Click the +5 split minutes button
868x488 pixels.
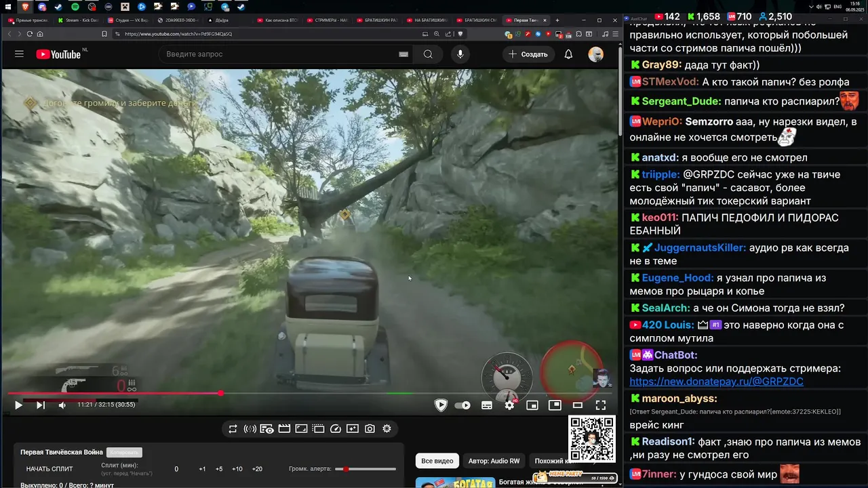pyautogui.click(x=219, y=469)
